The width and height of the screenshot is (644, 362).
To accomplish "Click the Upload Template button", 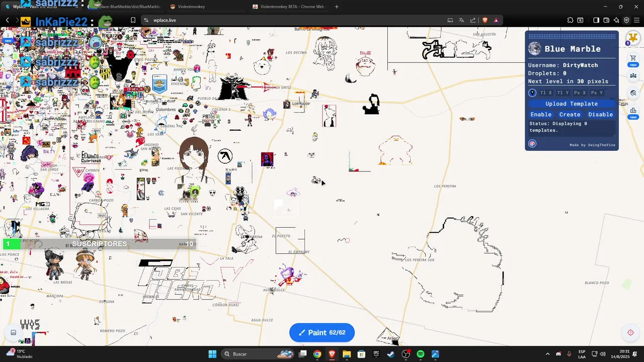I will click(572, 104).
